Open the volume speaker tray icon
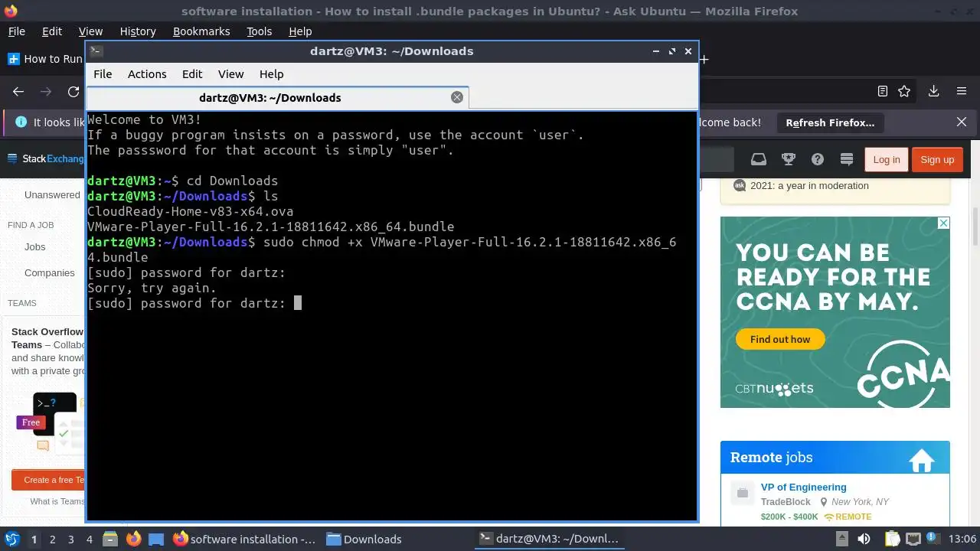Image resolution: width=980 pixels, height=551 pixels. tap(864, 539)
